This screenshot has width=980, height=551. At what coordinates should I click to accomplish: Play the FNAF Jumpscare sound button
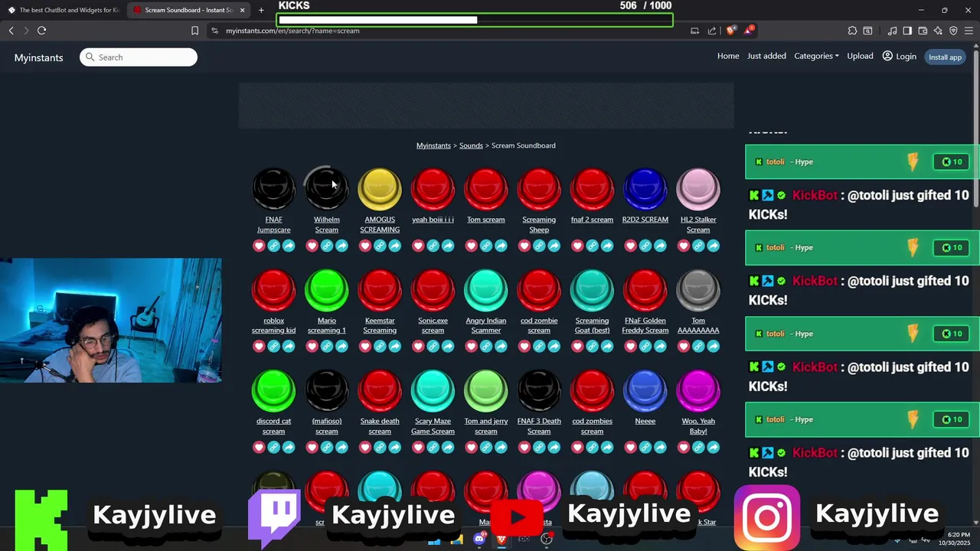(x=273, y=189)
